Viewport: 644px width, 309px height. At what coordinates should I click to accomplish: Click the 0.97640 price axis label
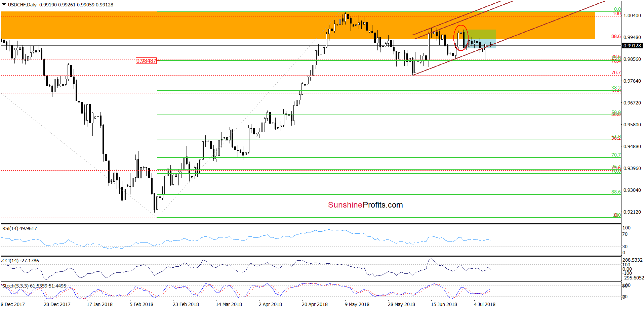click(632, 81)
